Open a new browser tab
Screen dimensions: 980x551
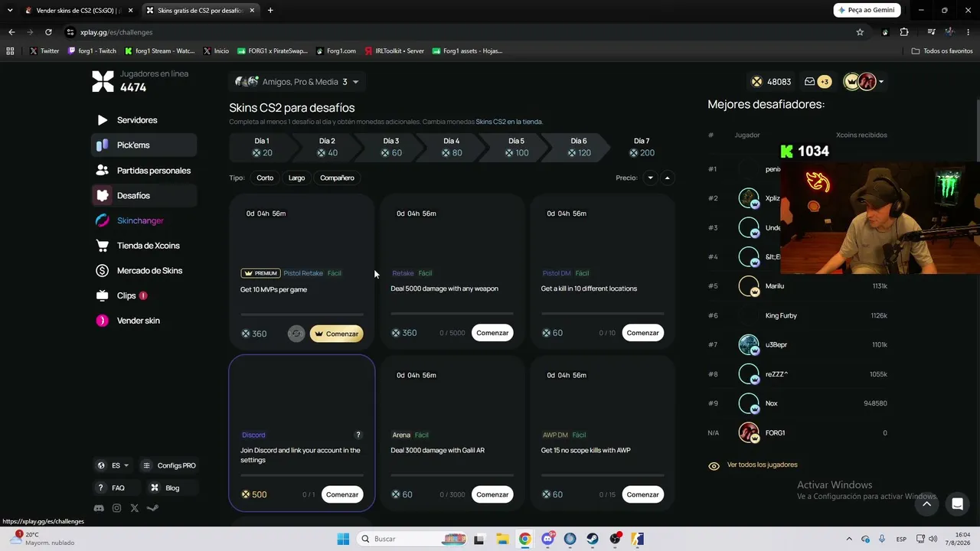click(270, 10)
